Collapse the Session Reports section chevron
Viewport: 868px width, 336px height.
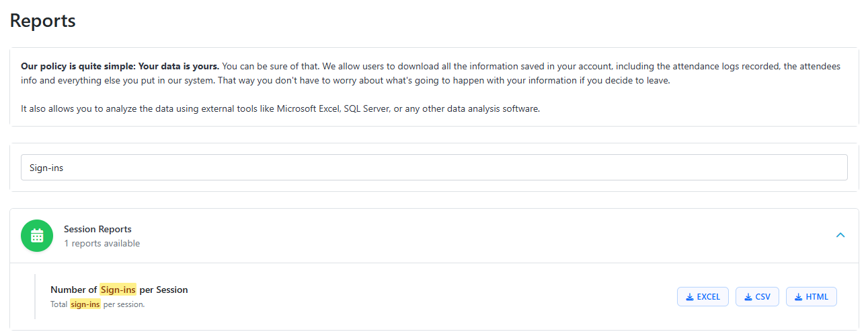tap(840, 235)
